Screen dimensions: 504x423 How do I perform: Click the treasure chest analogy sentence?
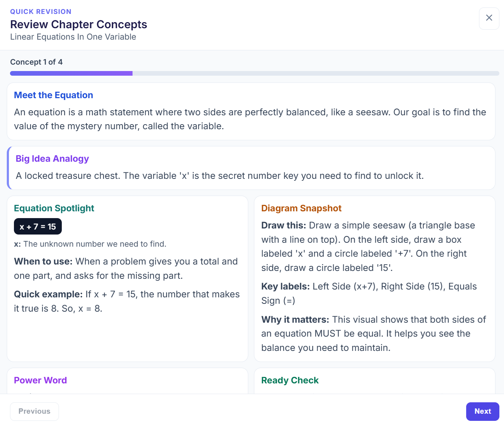click(x=220, y=176)
